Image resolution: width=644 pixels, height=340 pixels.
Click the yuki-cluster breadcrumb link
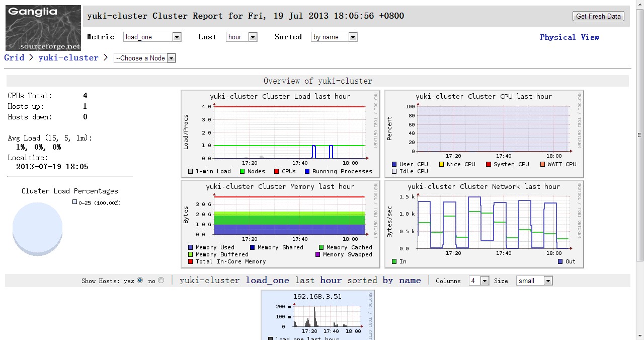click(x=68, y=57)
